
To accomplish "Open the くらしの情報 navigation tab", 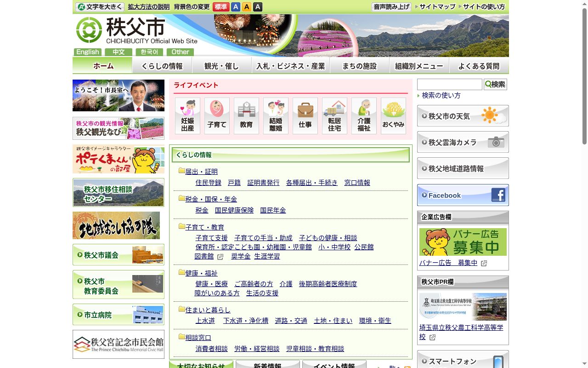I will click(162, 65).
